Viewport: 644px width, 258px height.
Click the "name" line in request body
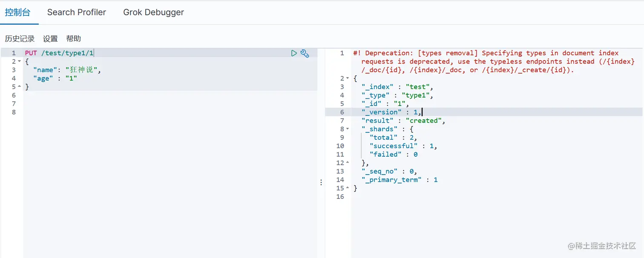click(x=67, y=70)
